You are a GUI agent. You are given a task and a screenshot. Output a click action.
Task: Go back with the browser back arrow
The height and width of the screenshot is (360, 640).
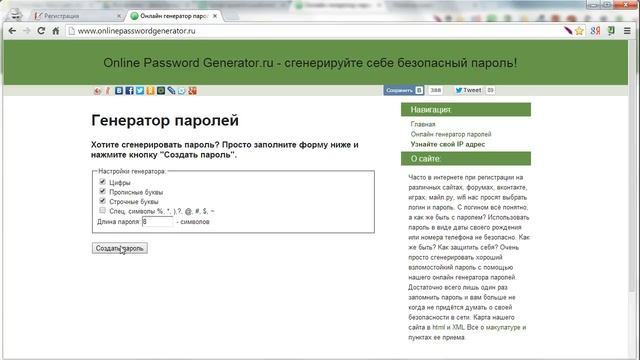tap(12, 31)
